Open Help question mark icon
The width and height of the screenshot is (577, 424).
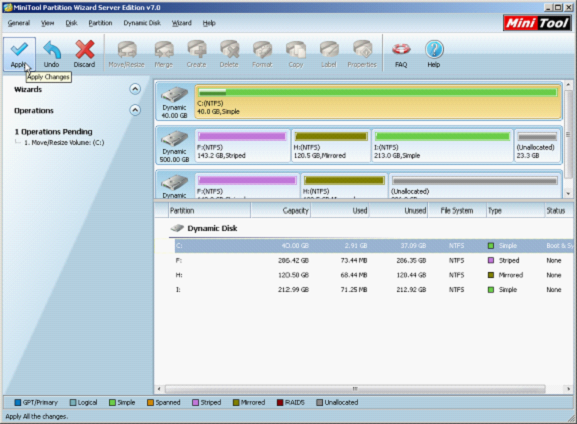click(434, 49)
